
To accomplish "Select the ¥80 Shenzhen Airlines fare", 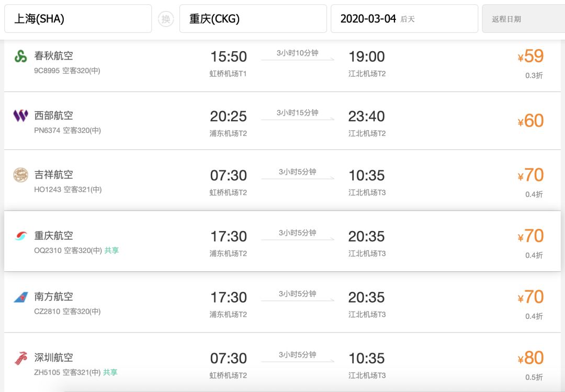I will [x=530, y=358].
